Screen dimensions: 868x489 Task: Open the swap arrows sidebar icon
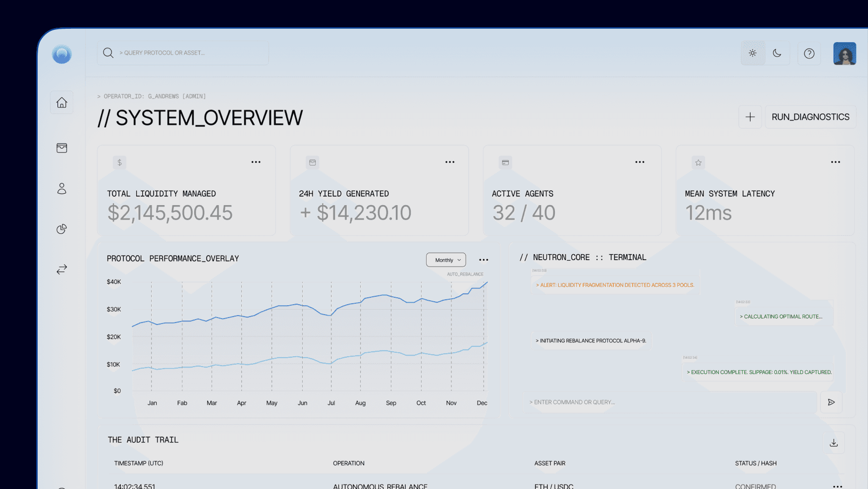[62, 270]
